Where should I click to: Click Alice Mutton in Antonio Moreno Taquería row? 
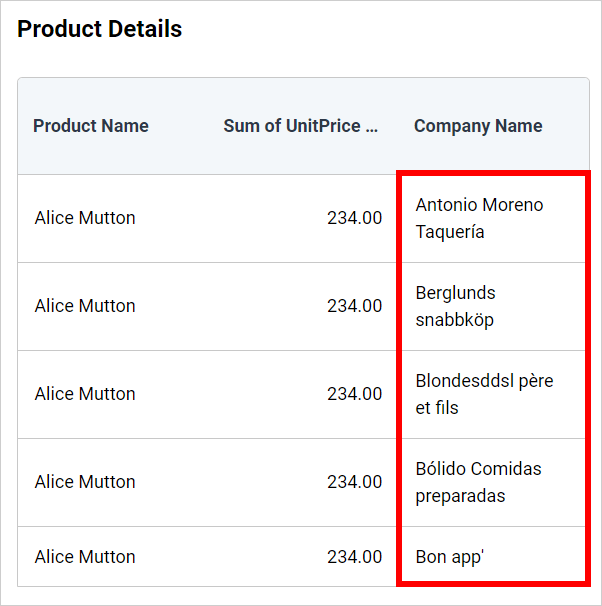point(85,218)
